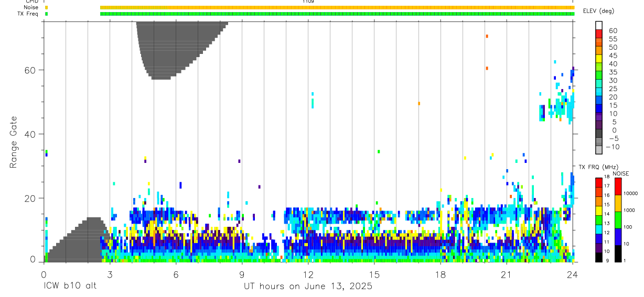This screenshot has width=644, height=297.
Task: Click the light gray bottom ELEV bar segment
Action: tap(599, 150)
